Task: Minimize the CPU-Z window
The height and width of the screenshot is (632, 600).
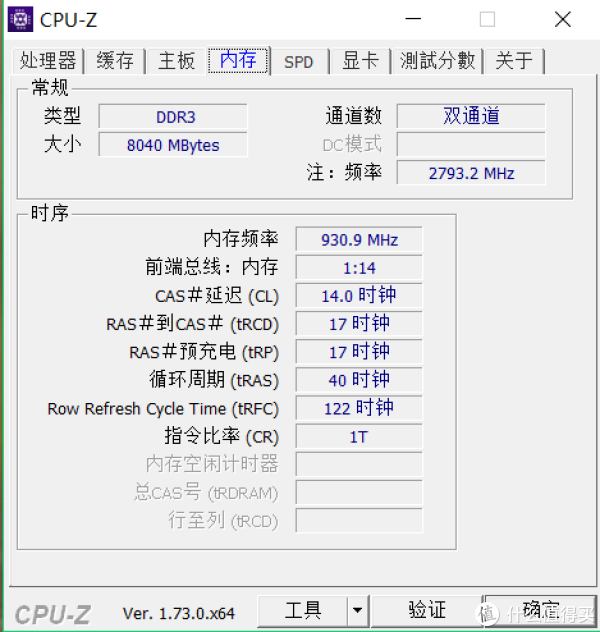Action: (x=413, y=19)
